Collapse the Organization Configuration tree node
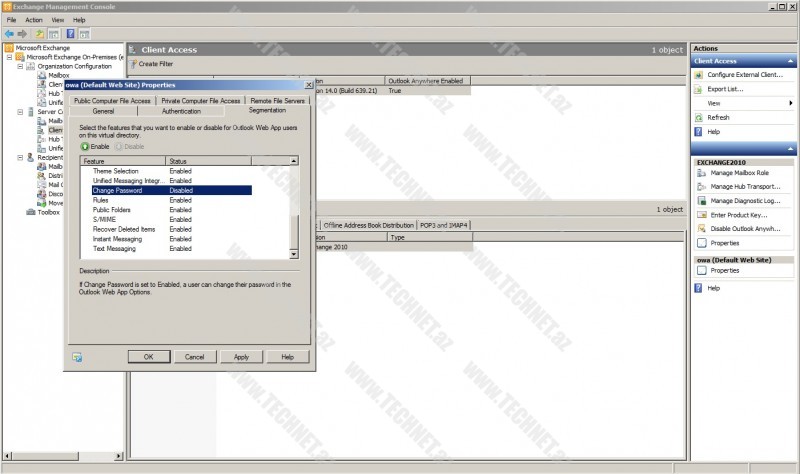Screen dimensions: 800x474 [x=18, y=66]
